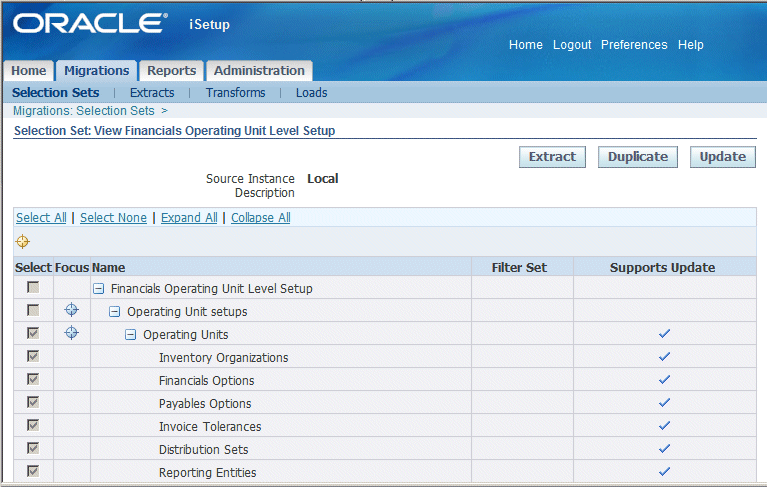Switch to Selection Sets subtab
Viewport: 767px width, 487px height.
[56, 92]
